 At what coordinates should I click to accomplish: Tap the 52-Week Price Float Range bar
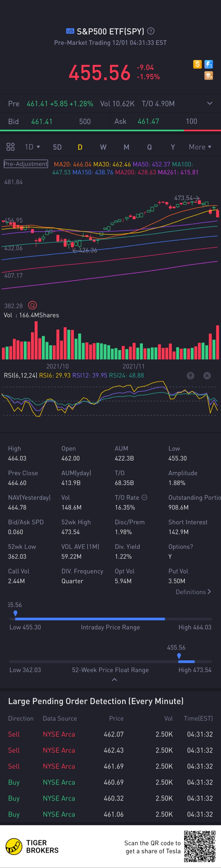tap(111, 662)
